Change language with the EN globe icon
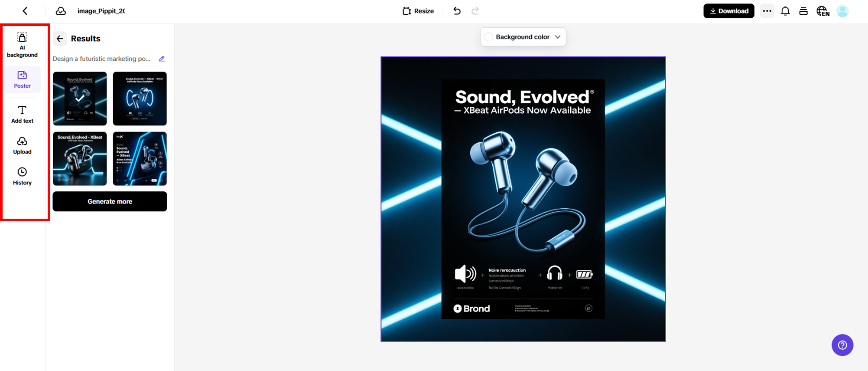The height and width of the screenshot is (371, 868). coord(822,11)
